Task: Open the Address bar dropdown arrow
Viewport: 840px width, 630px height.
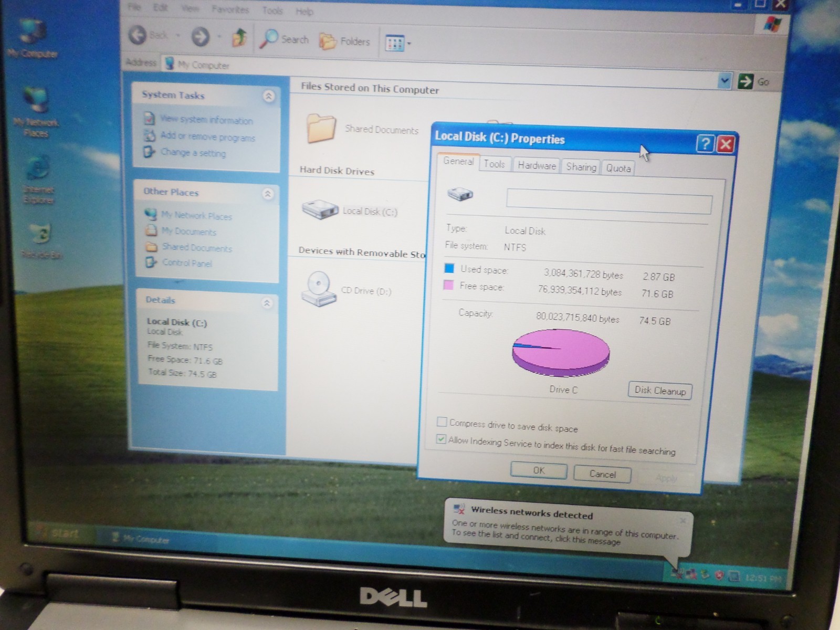Action: (x=725, y=81)
